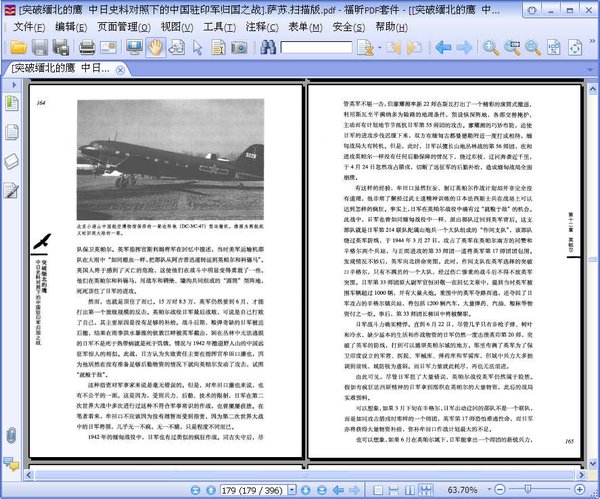This screenshot has height=499, width=600.
Task: Enable facing pages layout mode
Action: click(410, 490)
